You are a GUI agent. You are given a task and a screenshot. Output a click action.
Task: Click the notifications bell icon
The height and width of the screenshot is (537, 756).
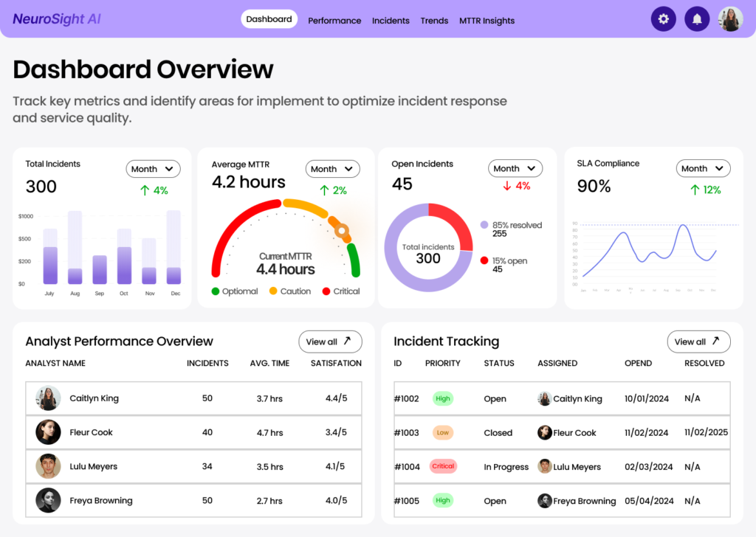(697, 19)
